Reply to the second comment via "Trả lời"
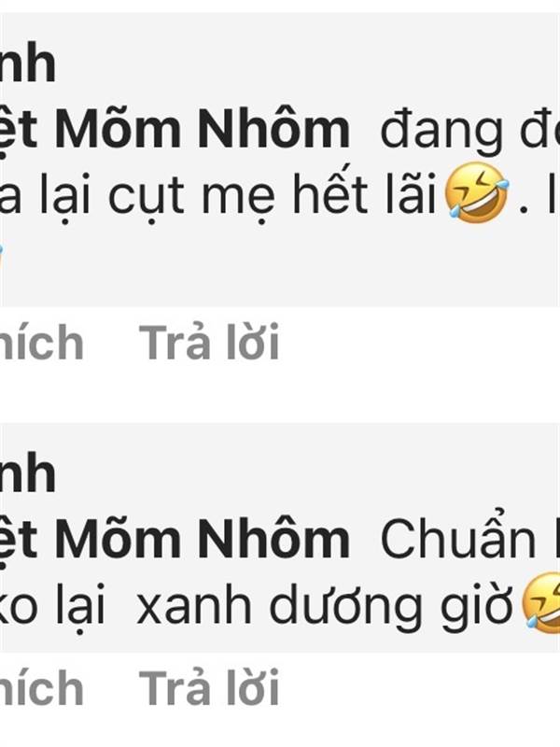The image size is (560, 747). point(208,687)
